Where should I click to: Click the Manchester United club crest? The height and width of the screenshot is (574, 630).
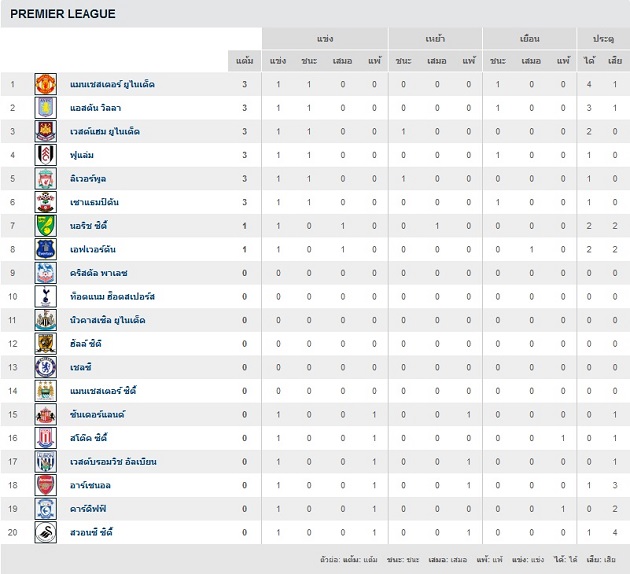pyautogui.click(x=46, y=84)
